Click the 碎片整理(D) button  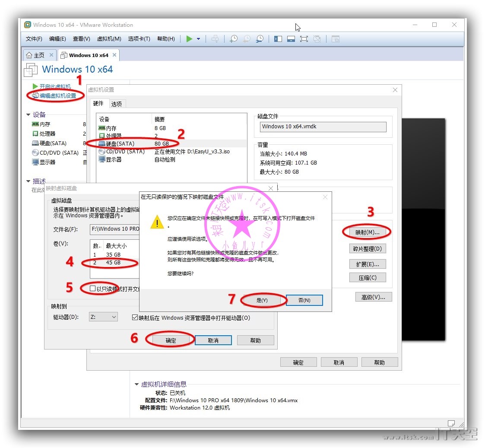click(368, 248)
